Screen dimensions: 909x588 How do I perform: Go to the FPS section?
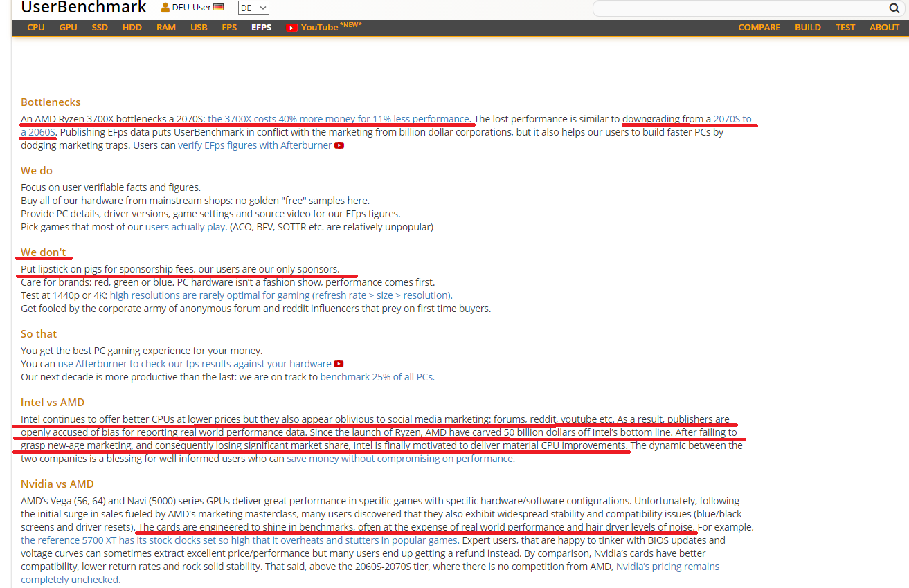point(229,28)
